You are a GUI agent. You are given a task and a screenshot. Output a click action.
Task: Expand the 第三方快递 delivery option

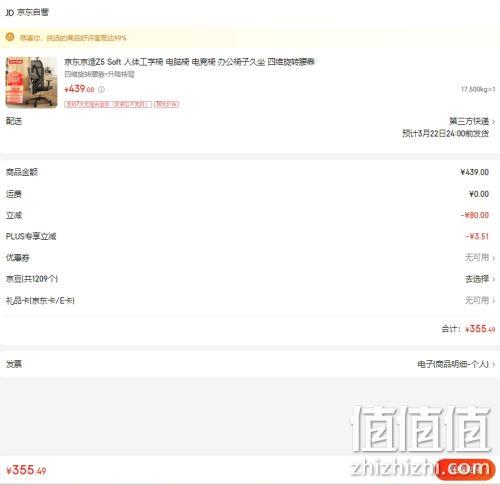(469, 121)
